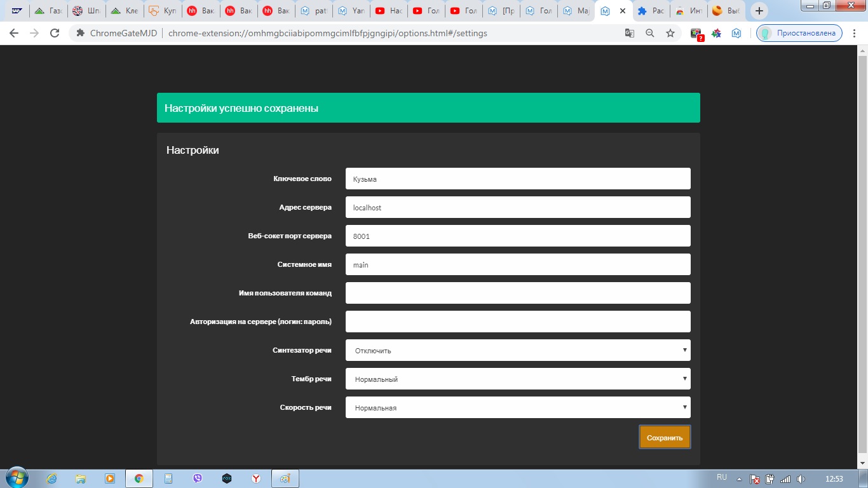868x488 pixels.
Task: Launch Yandex Browser from the taskbar
Action: [256, 478]
